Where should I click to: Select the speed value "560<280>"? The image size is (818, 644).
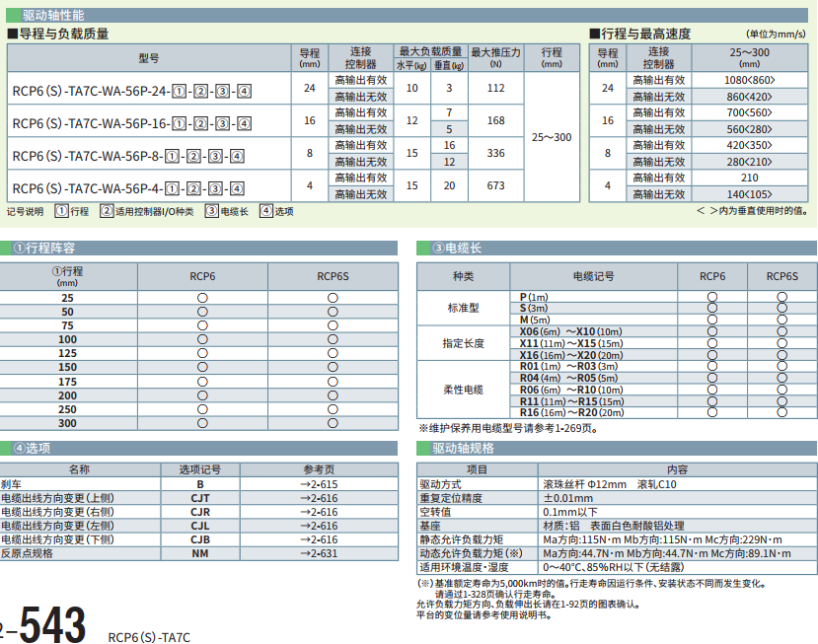point(750,129)
